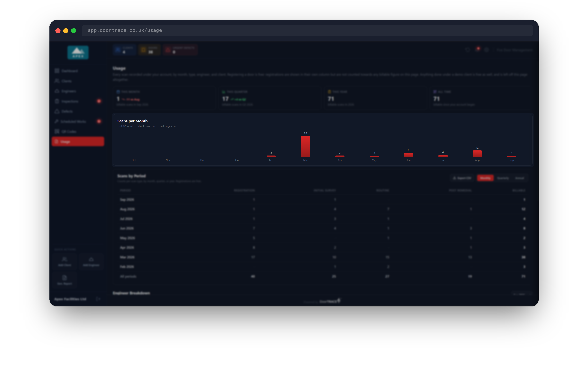Image resolution: width=588 pixels, height=377 pixels.
Task: Open Scheduled Works wrench icon
Action: (57, 121)
